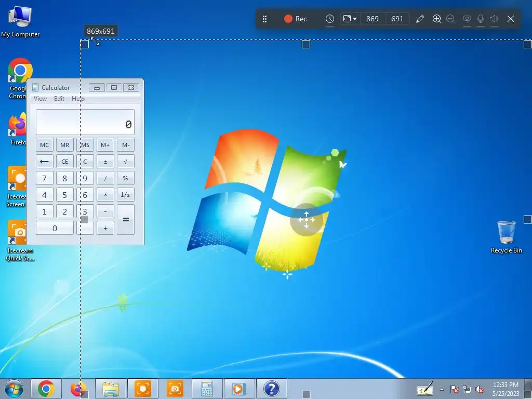Open the timer clock icon in recorder toolbar
The height and width of the screenshot is (399, 532).
click(330, 19)
